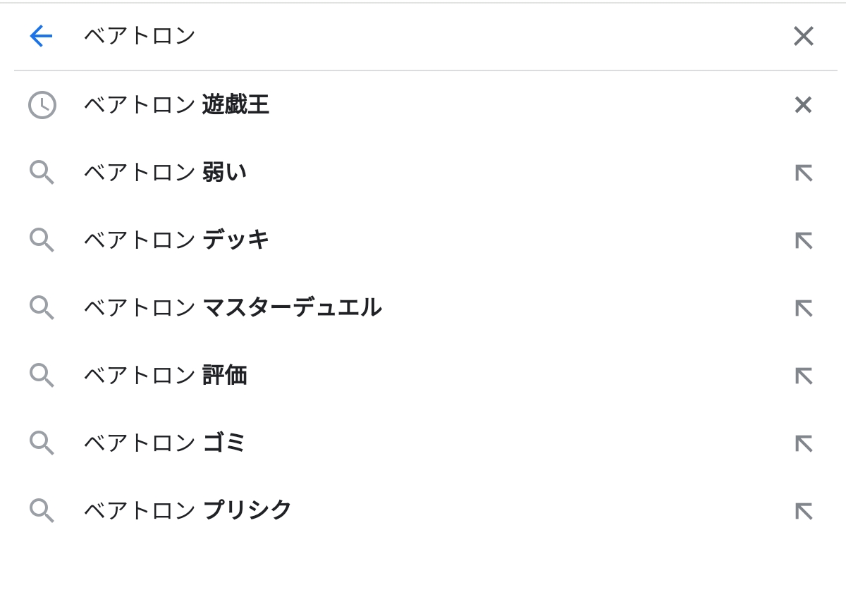This screenshot has height=616, width=846.
Task: Fill search box with ベアトロン 弱い arrow
Action: [x=803, y=173]
